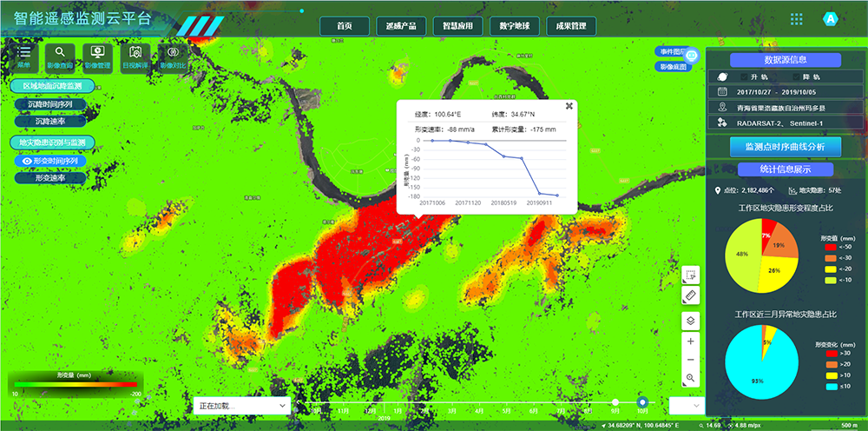Open the 菜单 menu icon
868x431 pixels.
(x=23, y=54)
